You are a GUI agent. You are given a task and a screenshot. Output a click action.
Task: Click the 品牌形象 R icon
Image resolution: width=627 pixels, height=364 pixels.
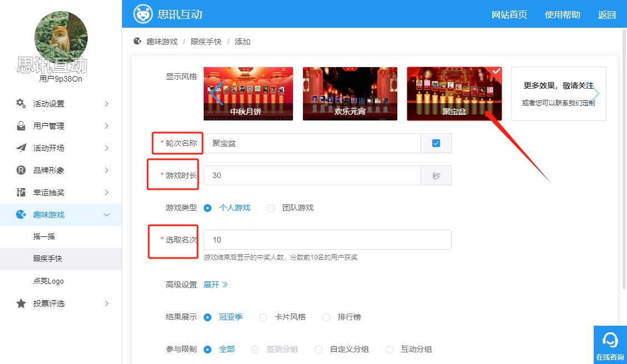(x=21, y=170)
